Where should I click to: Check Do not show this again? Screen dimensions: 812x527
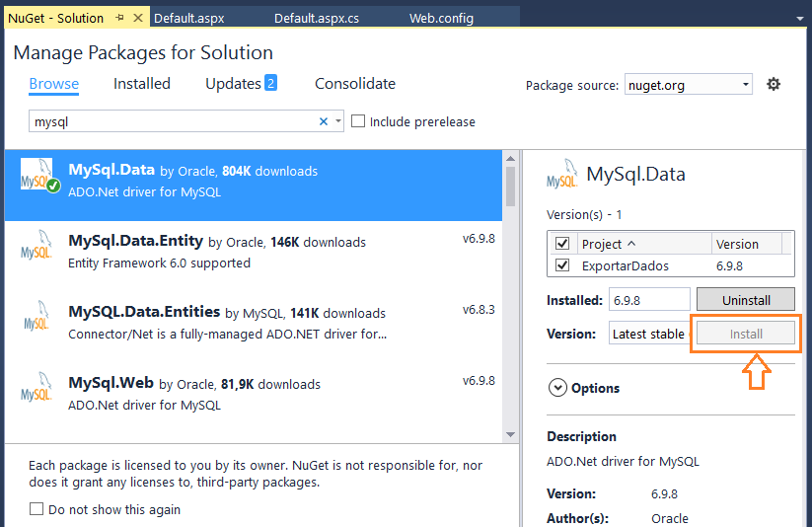pyautogui.click(x=37, y=509)
